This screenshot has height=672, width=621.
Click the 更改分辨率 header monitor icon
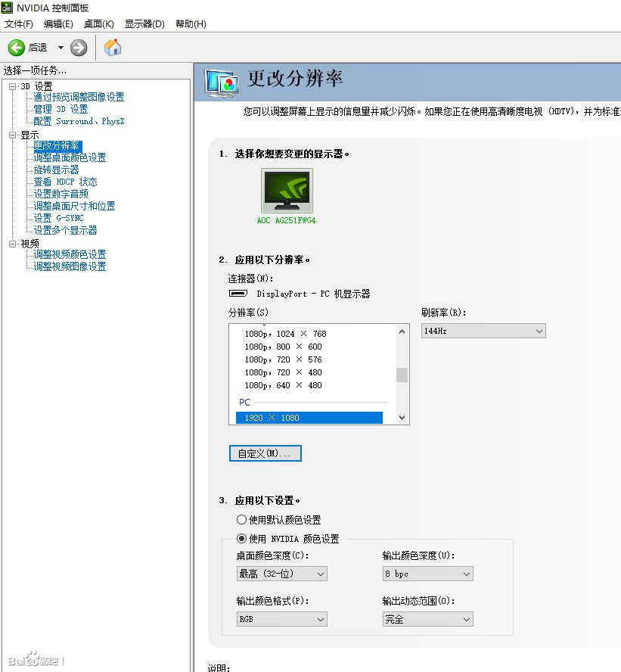tap(222, 82)
